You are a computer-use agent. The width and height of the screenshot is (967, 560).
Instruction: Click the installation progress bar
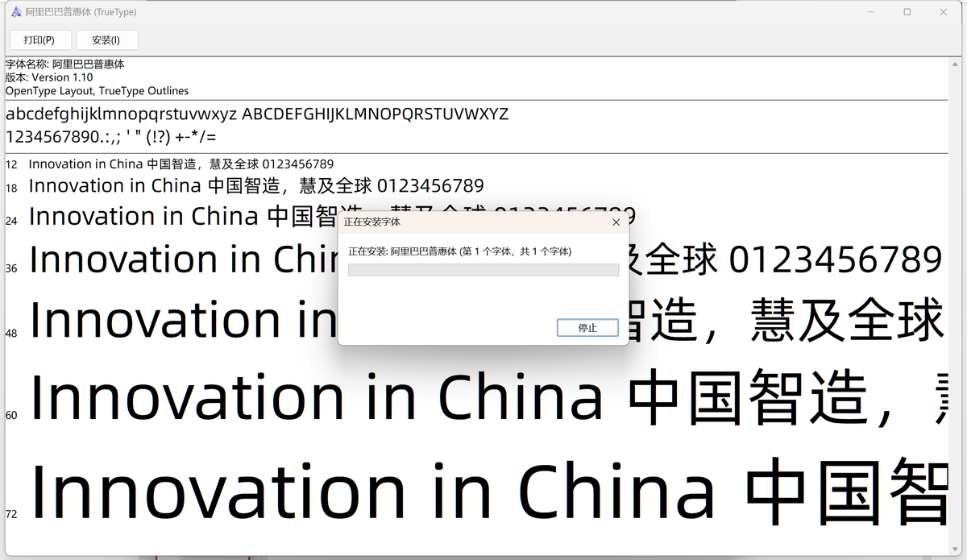point(482,269)
